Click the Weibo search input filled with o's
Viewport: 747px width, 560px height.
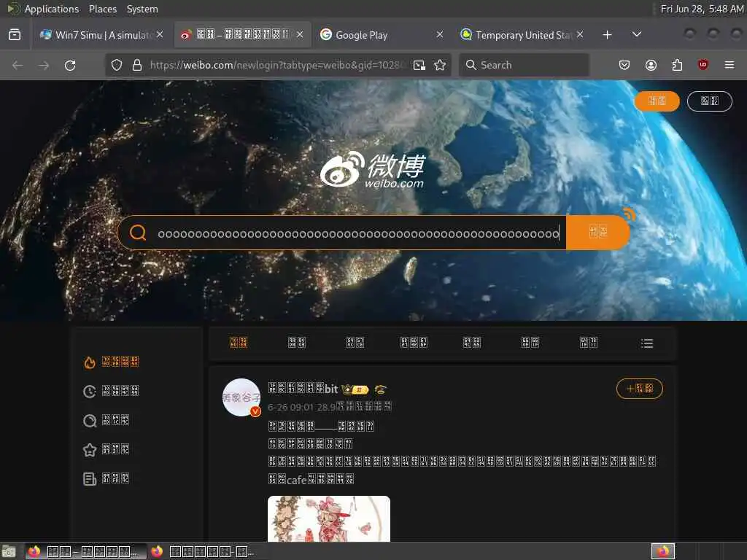pos(358,233)
